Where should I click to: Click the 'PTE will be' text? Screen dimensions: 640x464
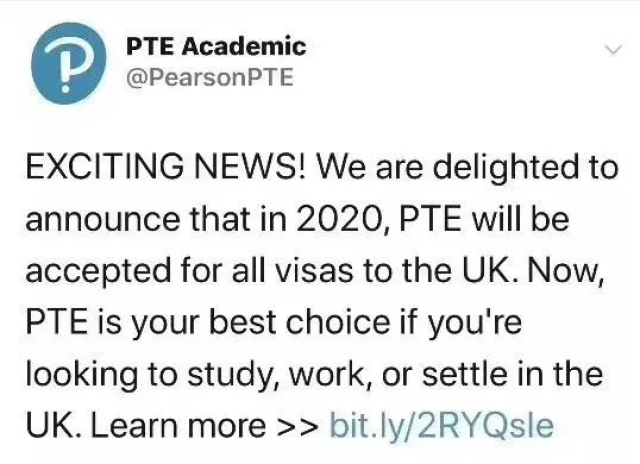point(484,219)
